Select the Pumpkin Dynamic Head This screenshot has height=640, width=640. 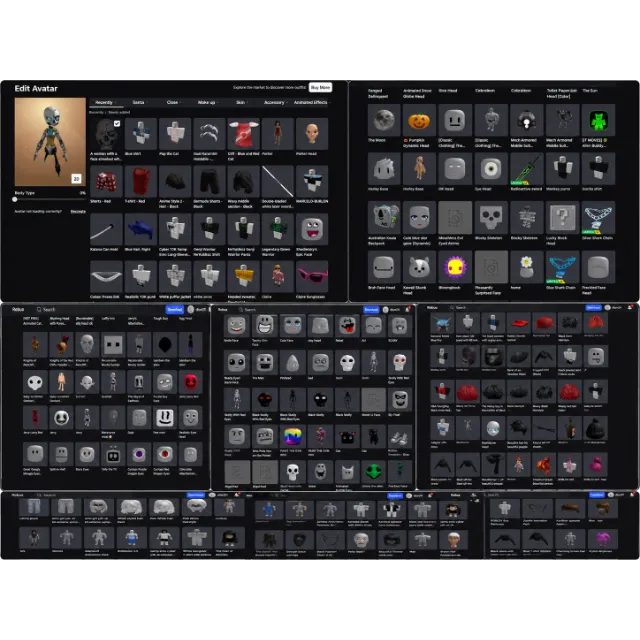[x=419, y=120]
